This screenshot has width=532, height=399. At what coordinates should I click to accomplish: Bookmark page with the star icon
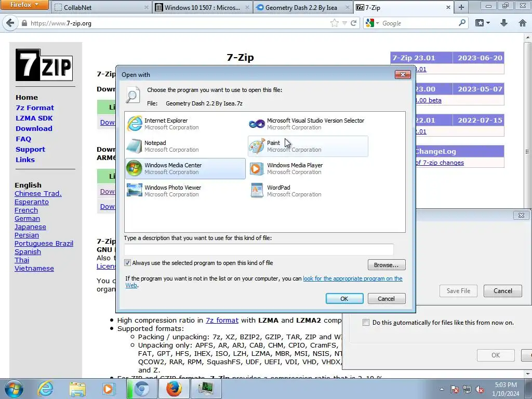click(x=335, y=23)
